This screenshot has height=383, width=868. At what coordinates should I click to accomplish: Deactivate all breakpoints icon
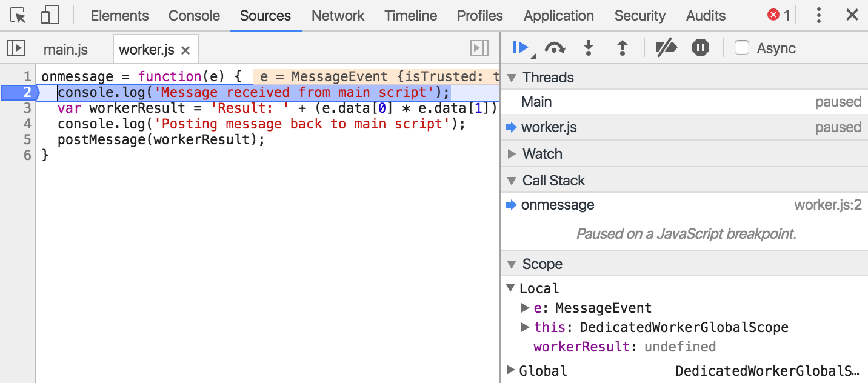pos(666,48)
